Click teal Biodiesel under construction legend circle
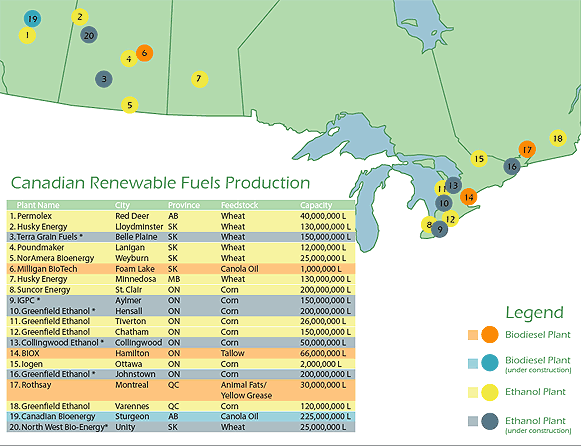Image resolution: width=581 pixels, height=446 pixels. [x=490, y=363]
